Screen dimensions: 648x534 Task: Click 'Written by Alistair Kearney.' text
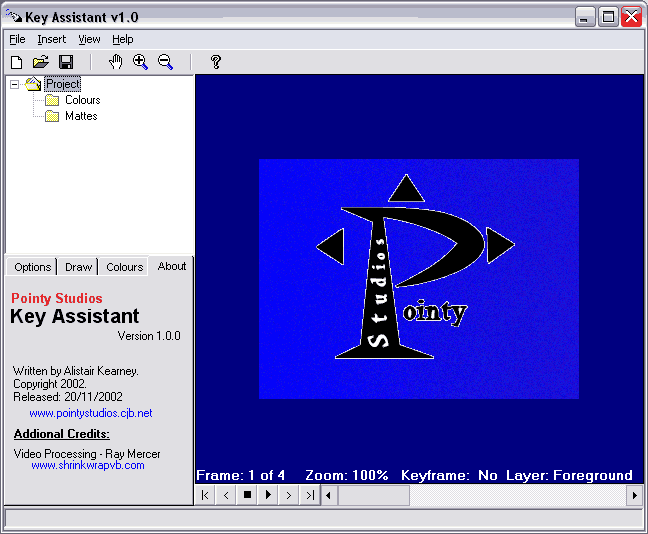pos(76,371)
